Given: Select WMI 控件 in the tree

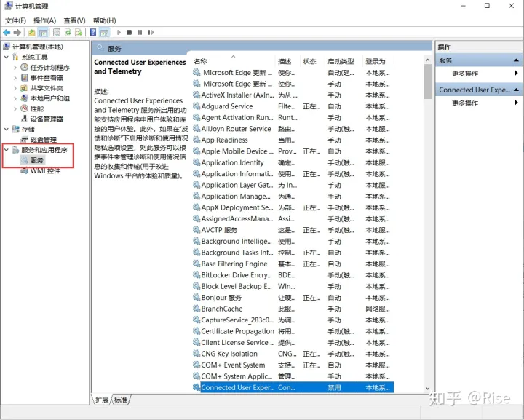Looking at the screenshot, I should (45, 171).
